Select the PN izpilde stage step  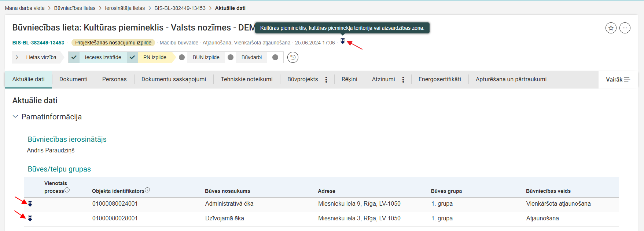(154, 57)
